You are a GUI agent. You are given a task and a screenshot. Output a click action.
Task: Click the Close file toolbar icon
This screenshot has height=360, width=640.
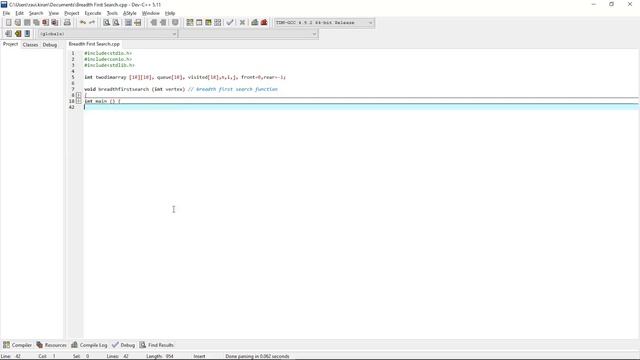point(45,22)
